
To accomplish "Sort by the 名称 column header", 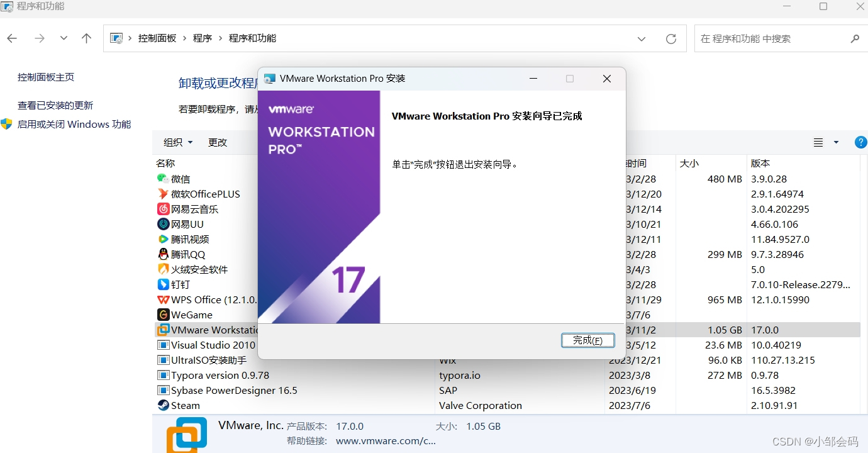I will (x=165, y=163).
